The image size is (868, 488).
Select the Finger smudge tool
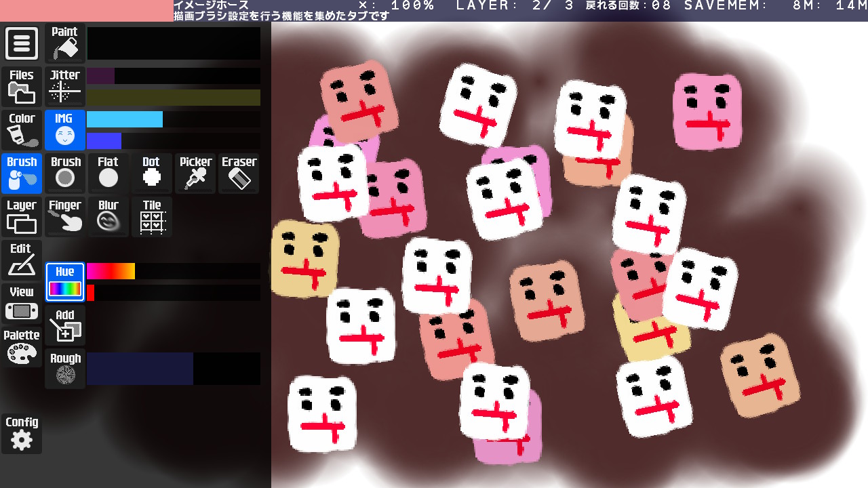click(65, 216)
